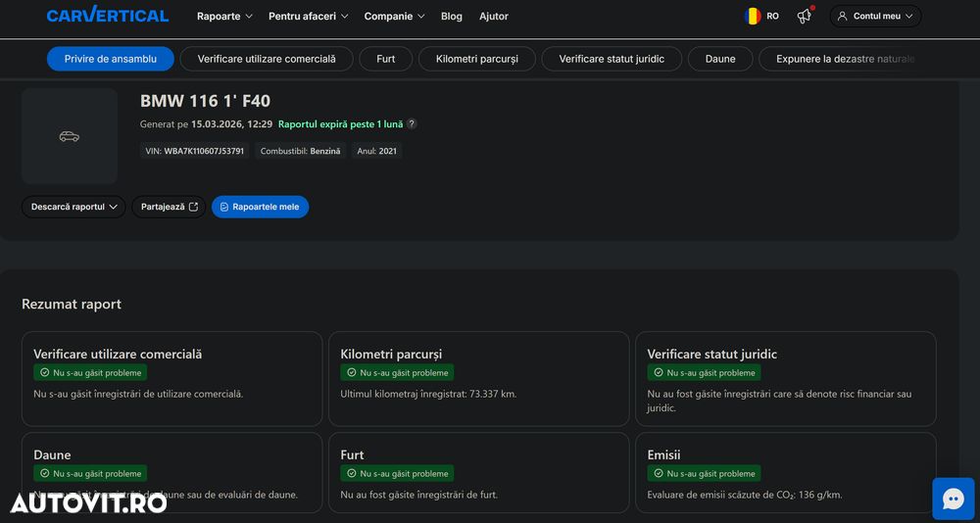Open the Pentru afaceri dropdown
This screenshot has width=980, height=523.
coord(308,17)
